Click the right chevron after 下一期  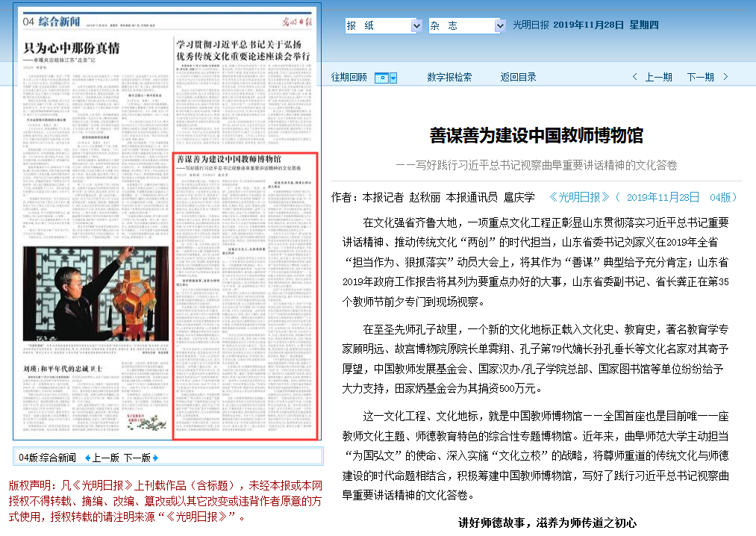[725, 77]
